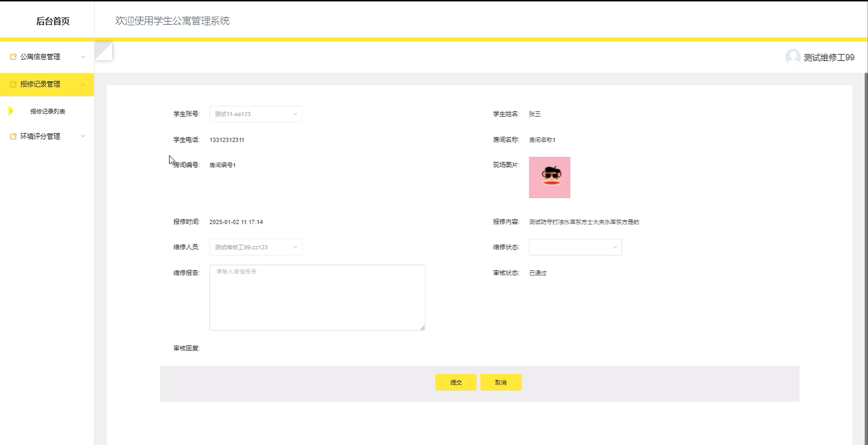Expand the 公寓信息管理 chevron

tap(83, 57)
